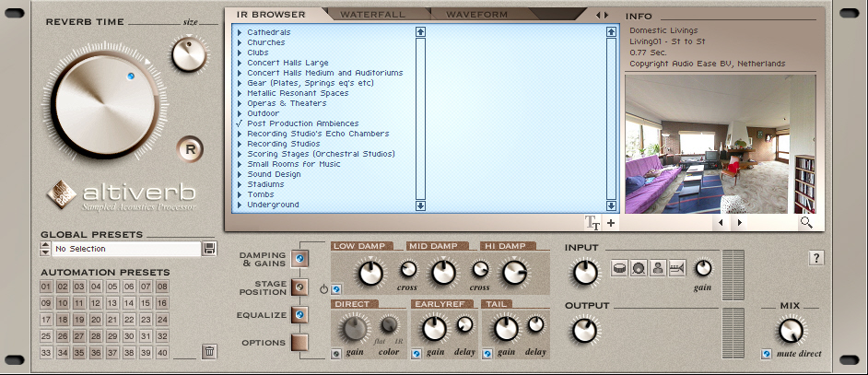Screen dimensions: 868x375
Task: Expand the Clubs category
Action: (x=240, y=53)
